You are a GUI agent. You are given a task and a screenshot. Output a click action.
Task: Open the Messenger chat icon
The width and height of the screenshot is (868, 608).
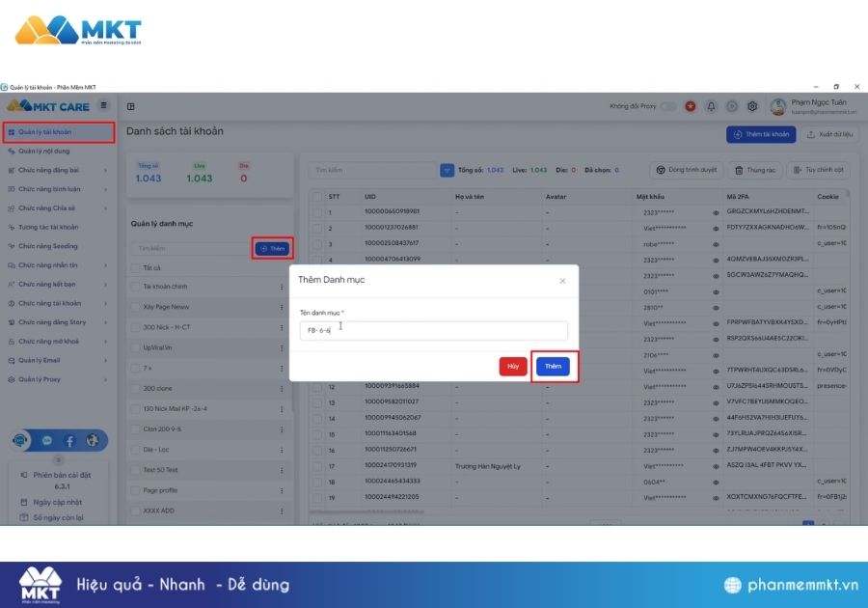pos(46,440)
